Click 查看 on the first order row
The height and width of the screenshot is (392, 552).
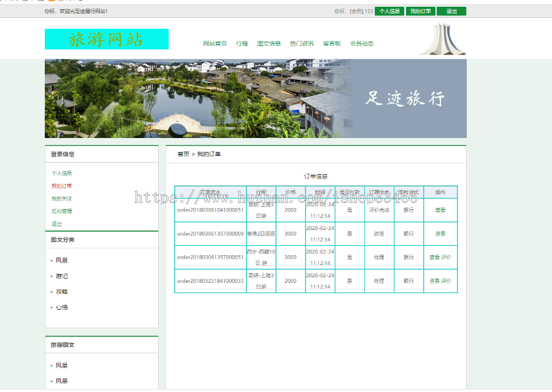click(440, 209)
